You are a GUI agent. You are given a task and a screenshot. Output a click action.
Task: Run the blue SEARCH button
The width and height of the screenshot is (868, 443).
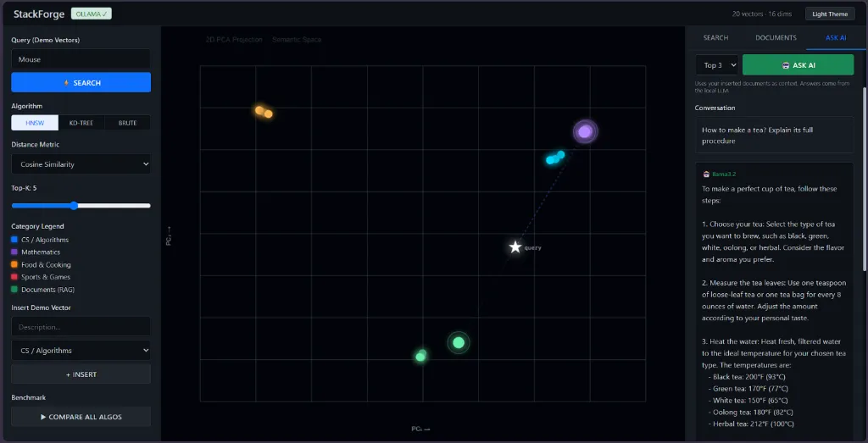coord(81,82)
